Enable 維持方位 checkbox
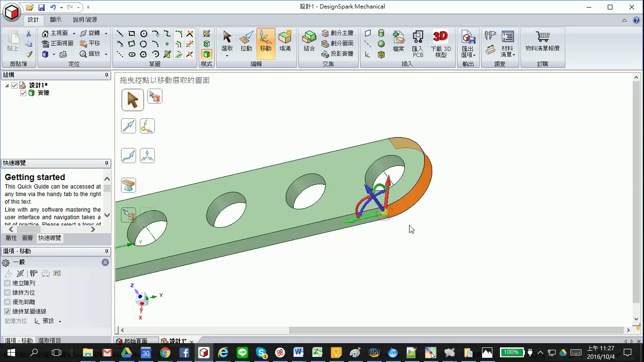644x362 pixels. pos(7,293)
